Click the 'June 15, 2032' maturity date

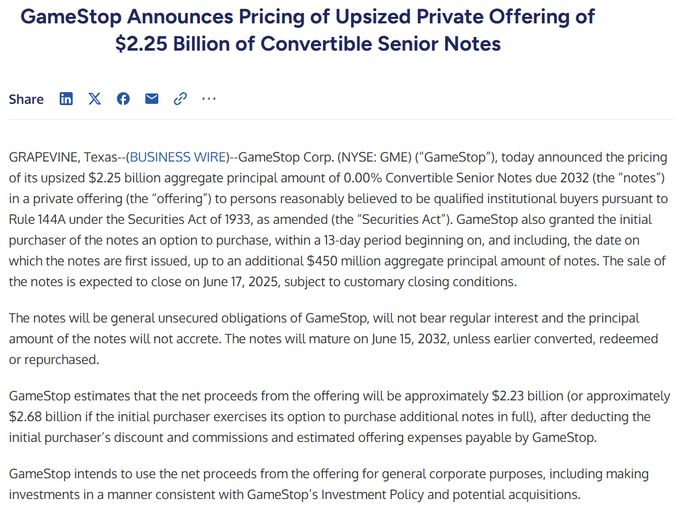click(x=409, y=339)
